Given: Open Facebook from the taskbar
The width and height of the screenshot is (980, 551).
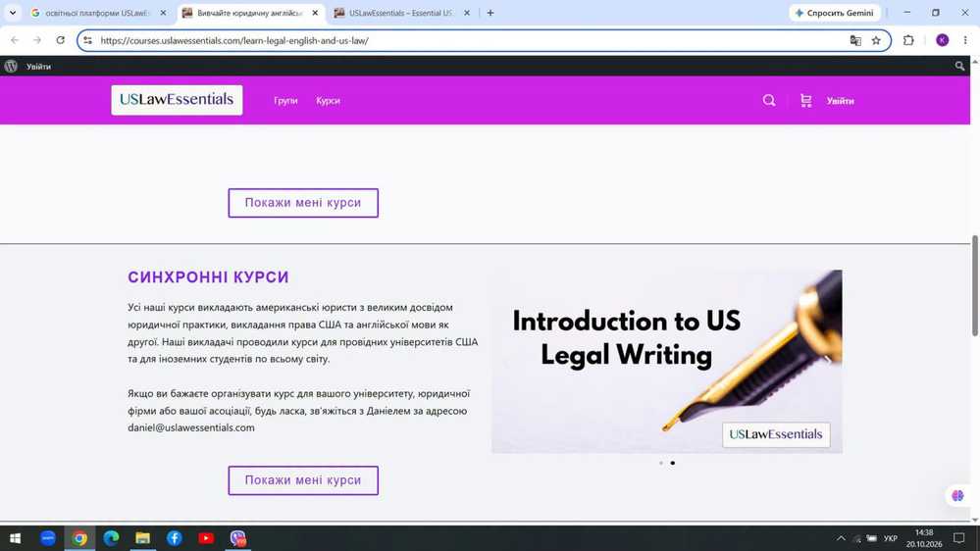Looking at the screenshot, I should tap(175, 538).
